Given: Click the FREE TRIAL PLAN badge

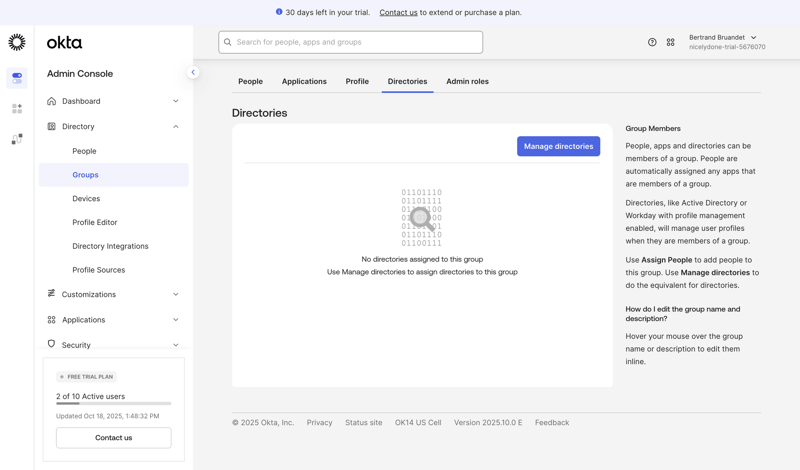Looking at the screenshot, I should coord(86,377).
